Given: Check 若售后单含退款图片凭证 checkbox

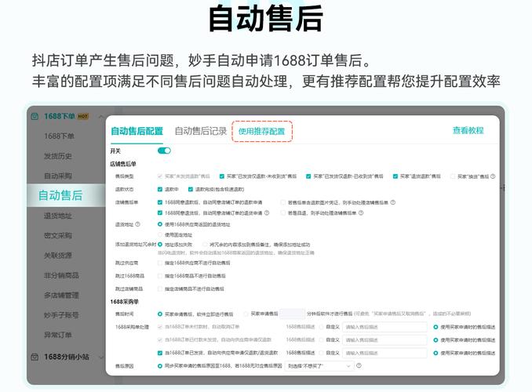Looking at the screenshot, I should tap(282, 202).
